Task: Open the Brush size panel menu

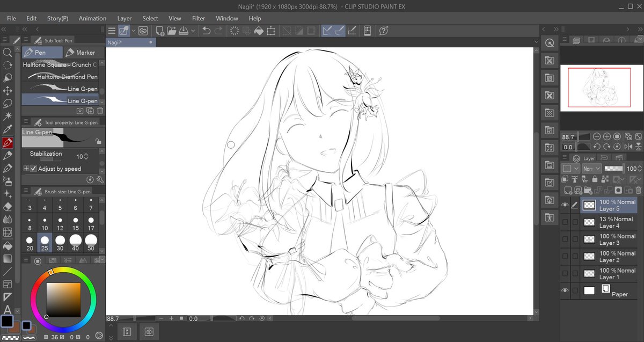Action: coord(25,191)
